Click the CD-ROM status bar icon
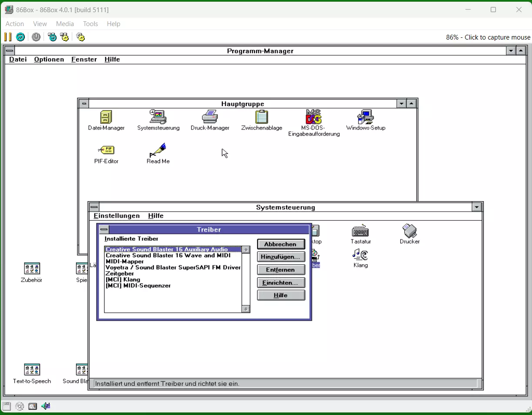This screenshot has height=415, width=532. [x=20, y=406]
